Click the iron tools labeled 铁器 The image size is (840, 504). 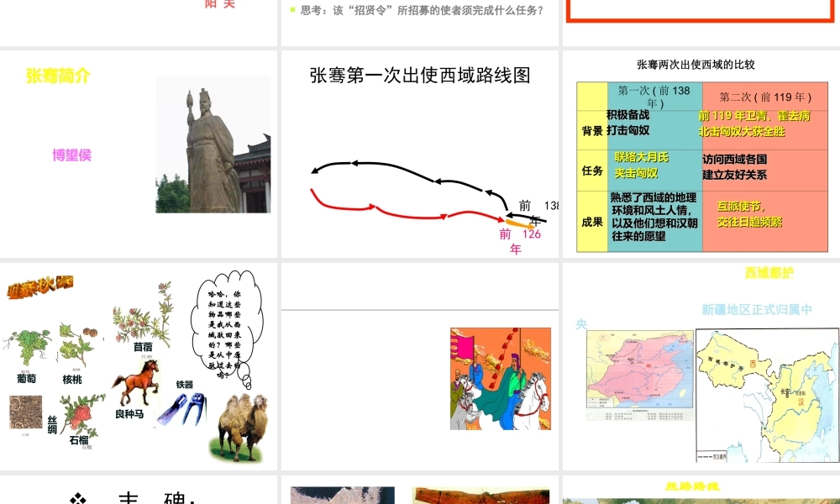[181, 409]
